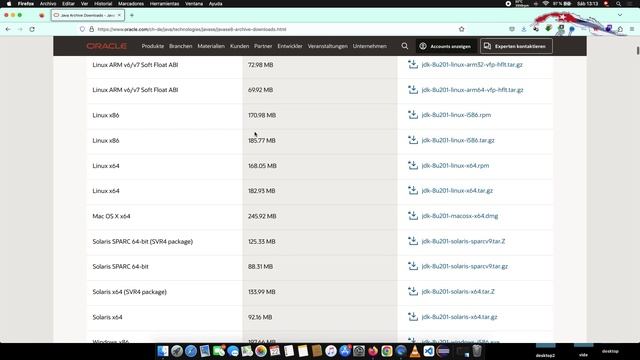
Task: Open Visual Studio Code from the Dock
Action: pos(429,351)
